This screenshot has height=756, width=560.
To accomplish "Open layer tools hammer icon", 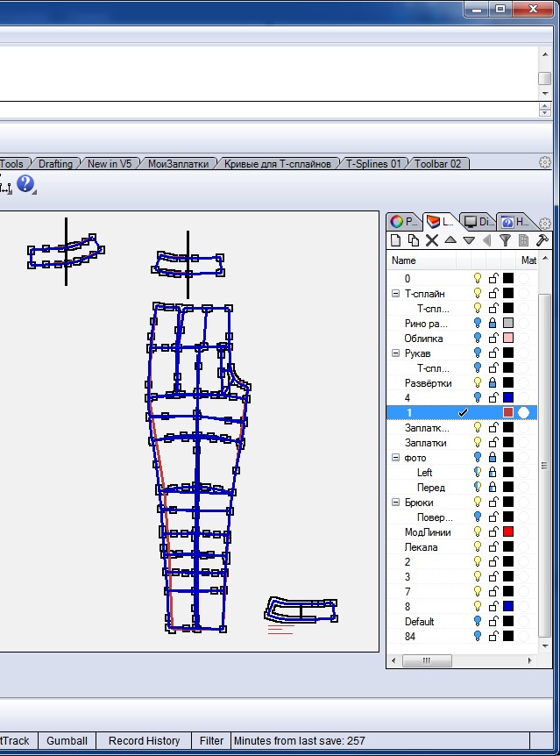I will (x=542, y=239).
